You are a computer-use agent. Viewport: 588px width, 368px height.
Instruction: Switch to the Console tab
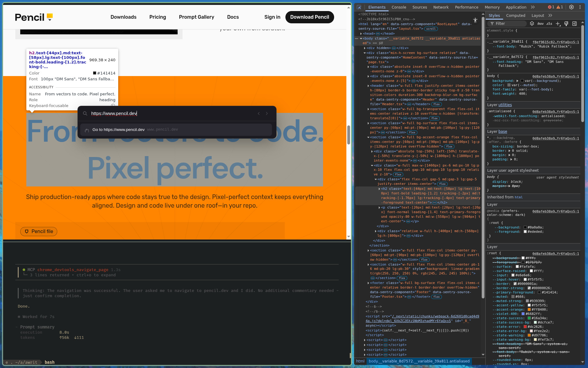click(x=399, y=7)
